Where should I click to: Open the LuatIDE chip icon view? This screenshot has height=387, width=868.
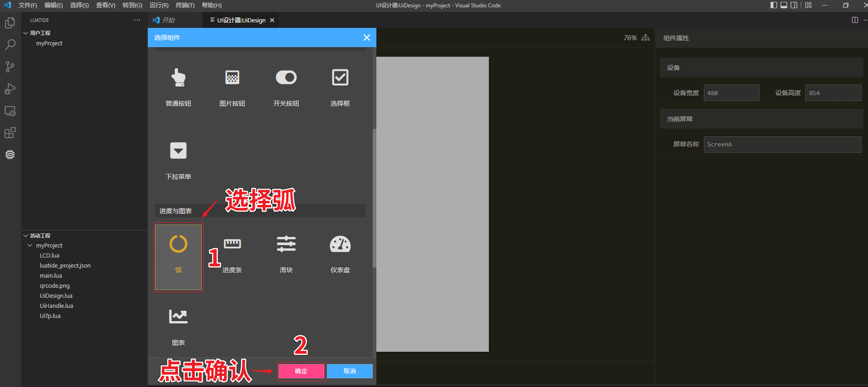[10, 155]
